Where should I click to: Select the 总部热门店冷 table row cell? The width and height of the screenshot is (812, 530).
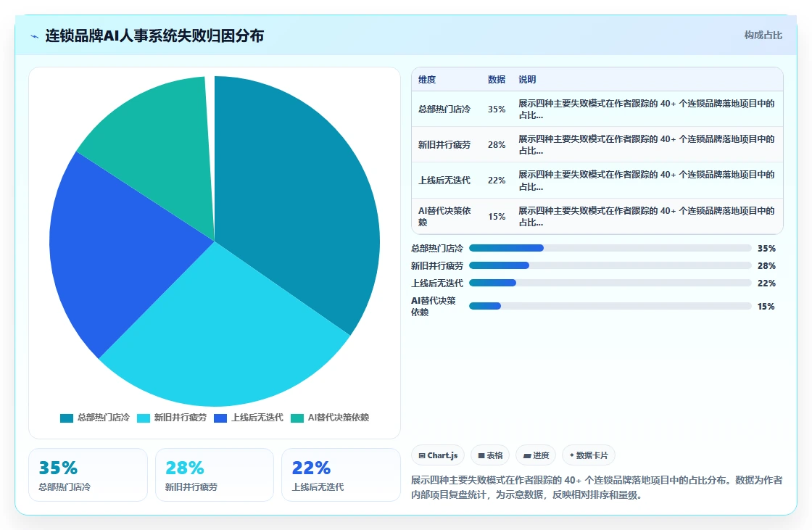click(x=444, y=109)
